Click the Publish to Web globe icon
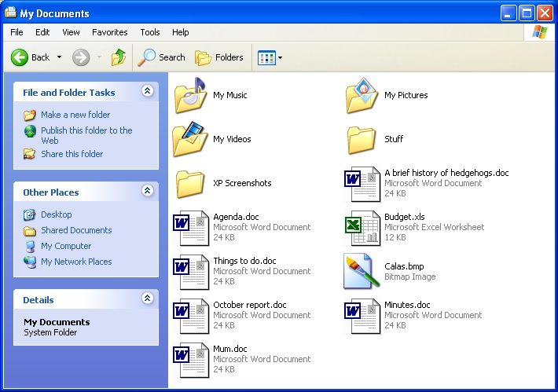This screenshot has height=392, width=558. [30, 131]
